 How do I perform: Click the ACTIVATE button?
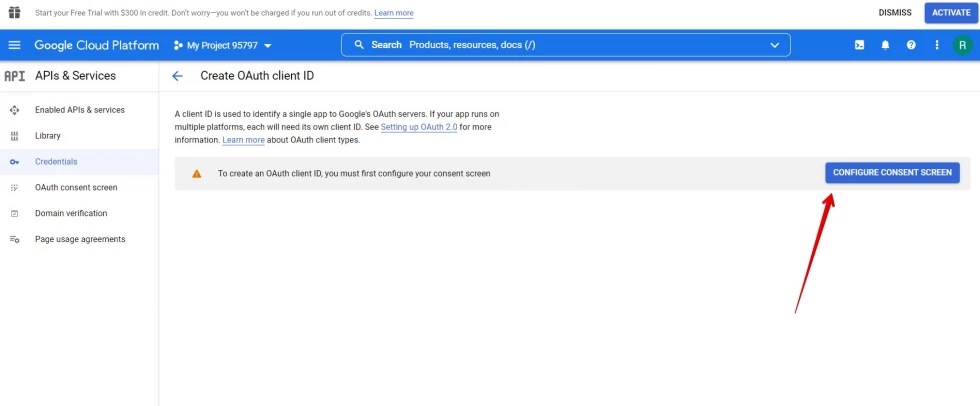coord(951,12)
